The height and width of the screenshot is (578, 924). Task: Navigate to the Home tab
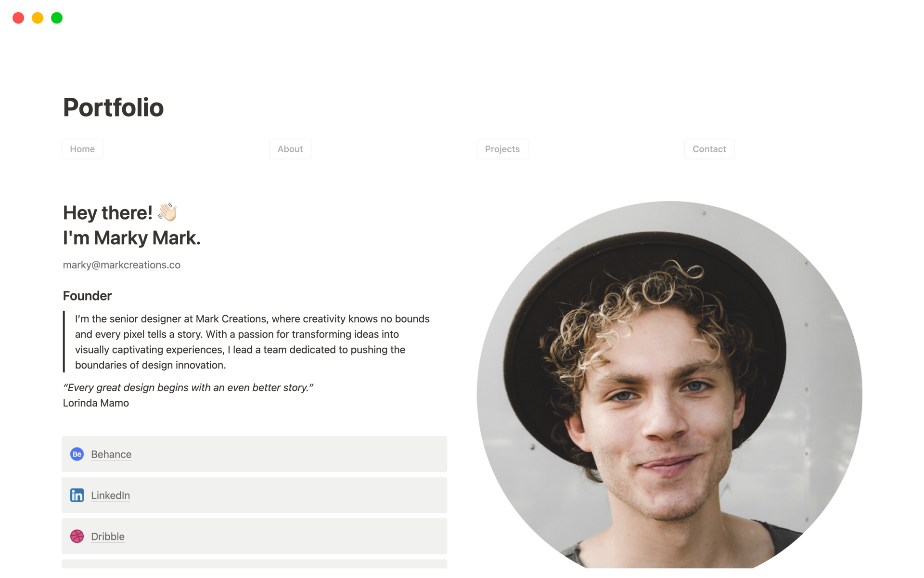point(82,148)
